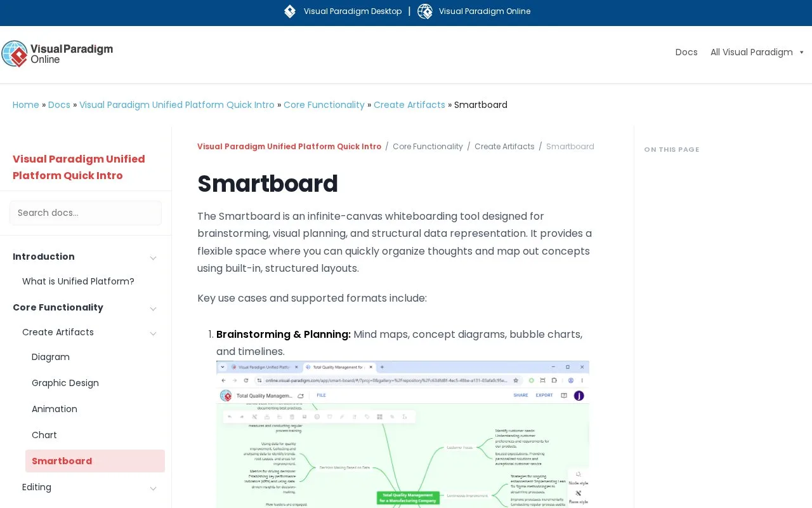Open Docs breadcrumb link

pyautogui.click(x=59, y=105)
